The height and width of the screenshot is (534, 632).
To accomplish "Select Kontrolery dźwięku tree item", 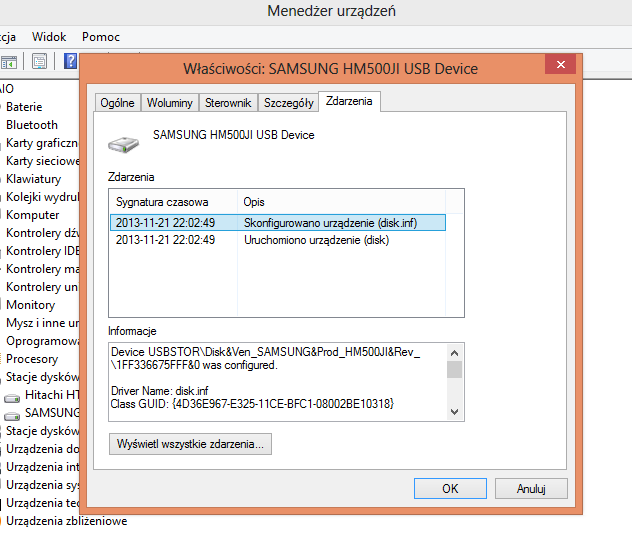I will pos(42,233).
